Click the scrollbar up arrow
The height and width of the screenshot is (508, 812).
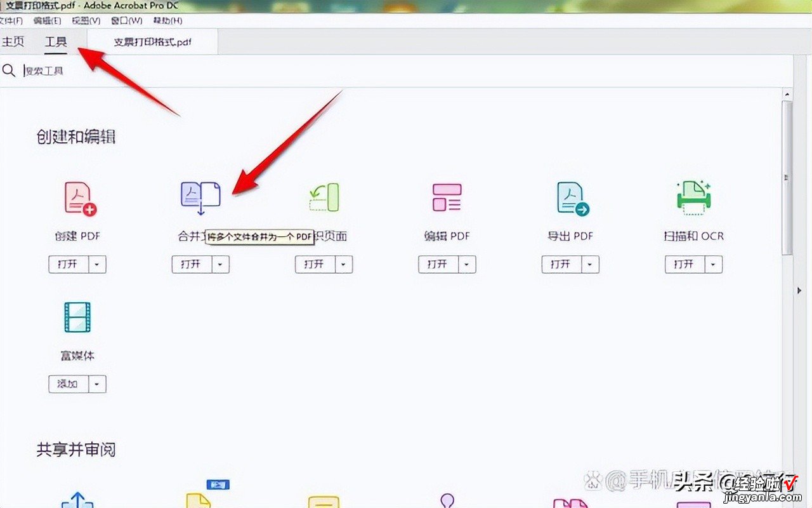tap(787, 95)
